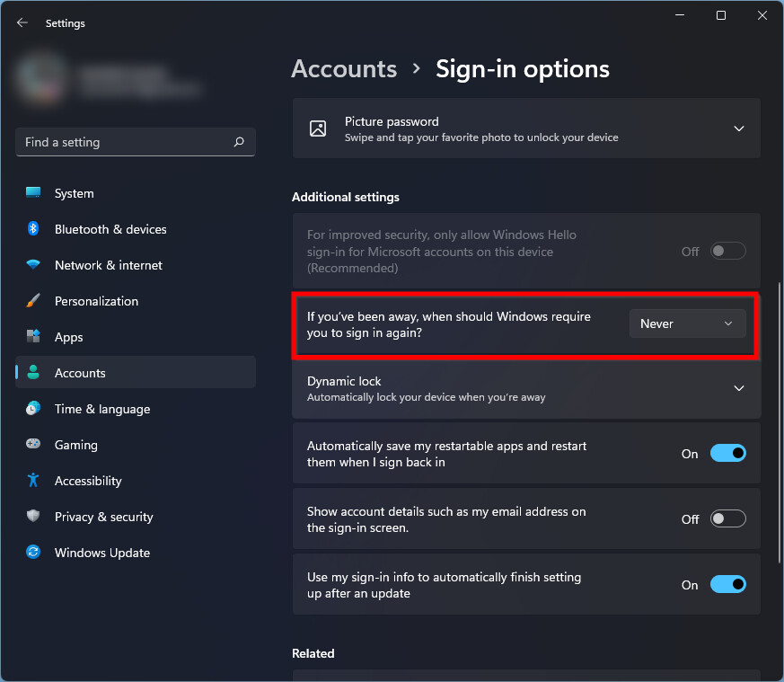Maximize the Settings window
The image size is (784, 682).
click(x=721, y=15)
